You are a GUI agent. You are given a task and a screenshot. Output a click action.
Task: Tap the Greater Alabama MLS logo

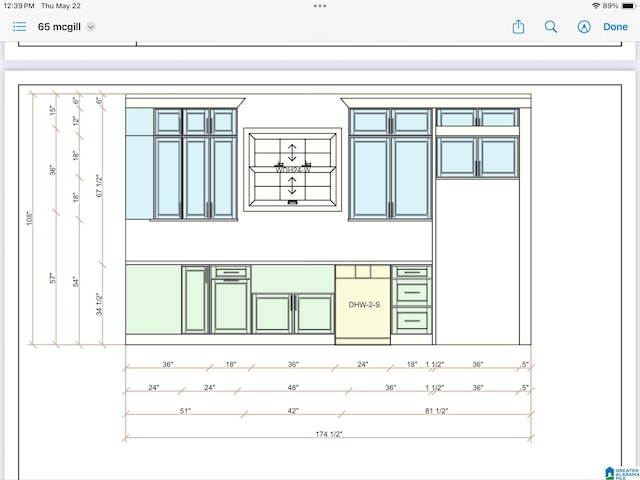click(622, 473)
